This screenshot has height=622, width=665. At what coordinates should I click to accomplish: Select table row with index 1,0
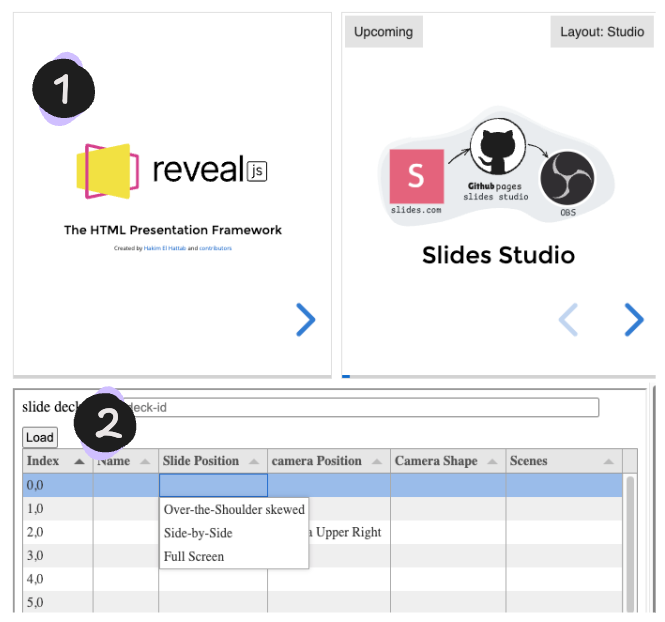click(322, 508)
